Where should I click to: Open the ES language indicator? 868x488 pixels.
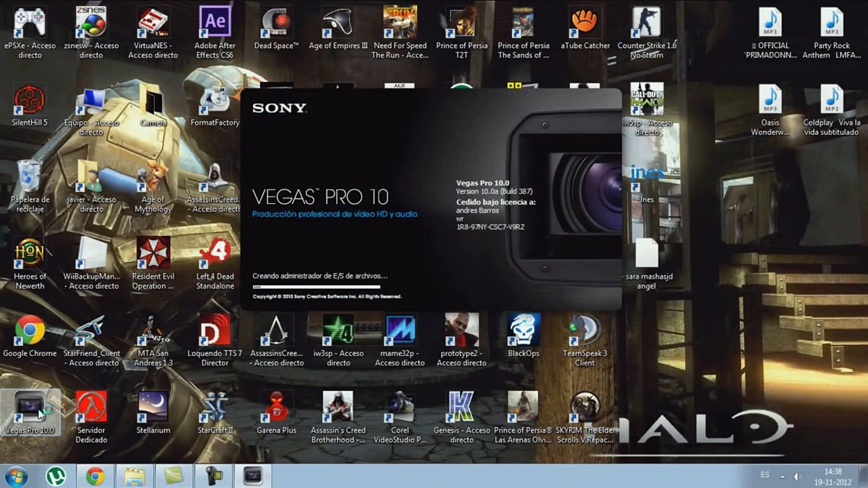coord(765,476)
